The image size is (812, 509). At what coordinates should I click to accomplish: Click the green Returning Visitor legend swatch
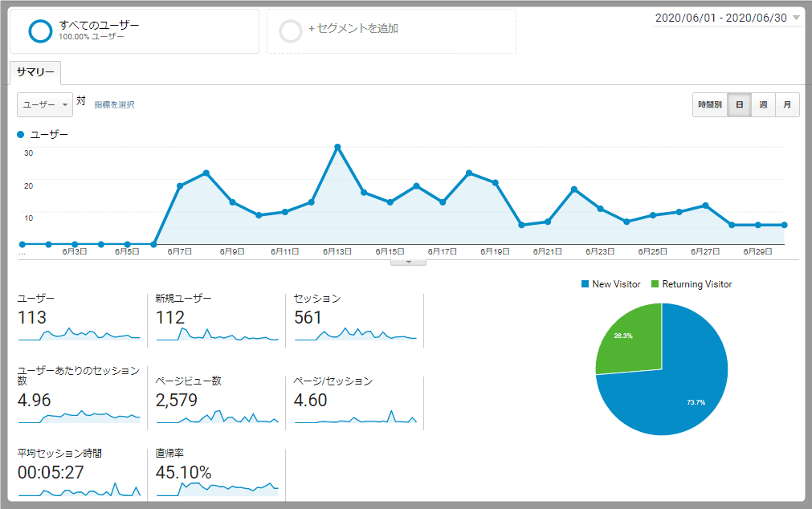pyautogui.click(x=655, y=283)
